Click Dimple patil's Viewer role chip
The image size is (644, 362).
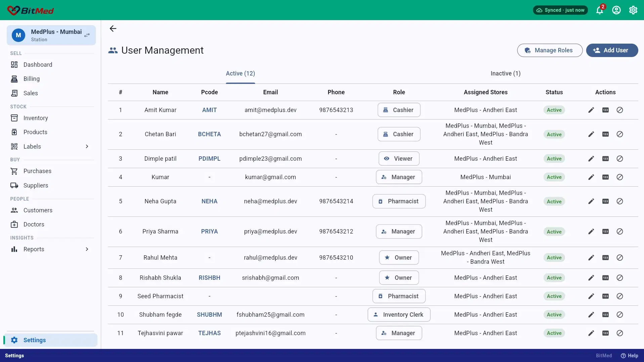tap(399, 159)
